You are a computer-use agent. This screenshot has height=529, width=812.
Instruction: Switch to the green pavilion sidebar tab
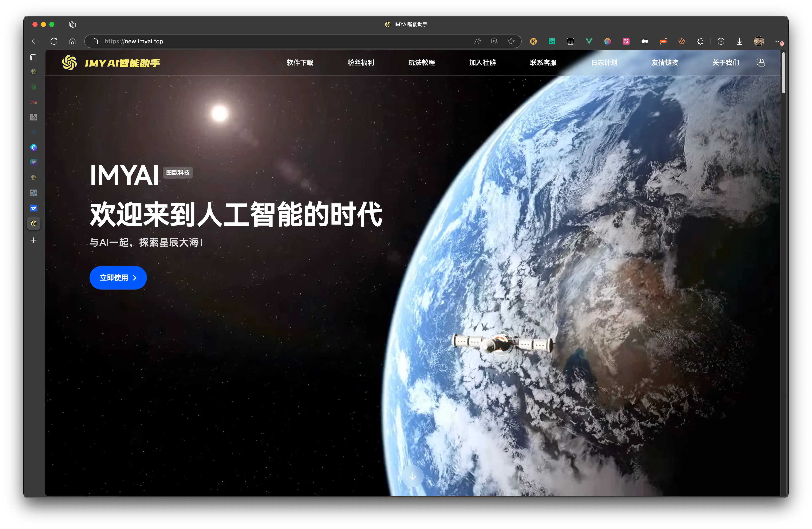point(33,87)
